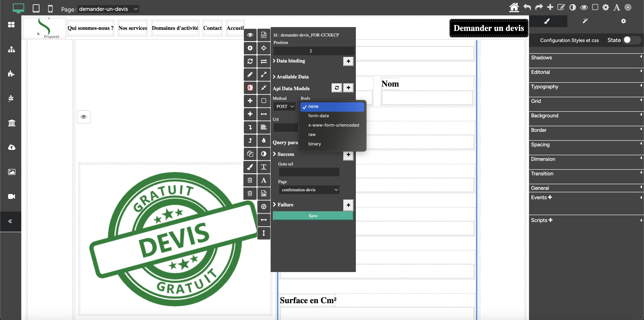The image size is (644, 320).
Task: Switch to the gear settings tab in right panel
Action: point(624,21)
